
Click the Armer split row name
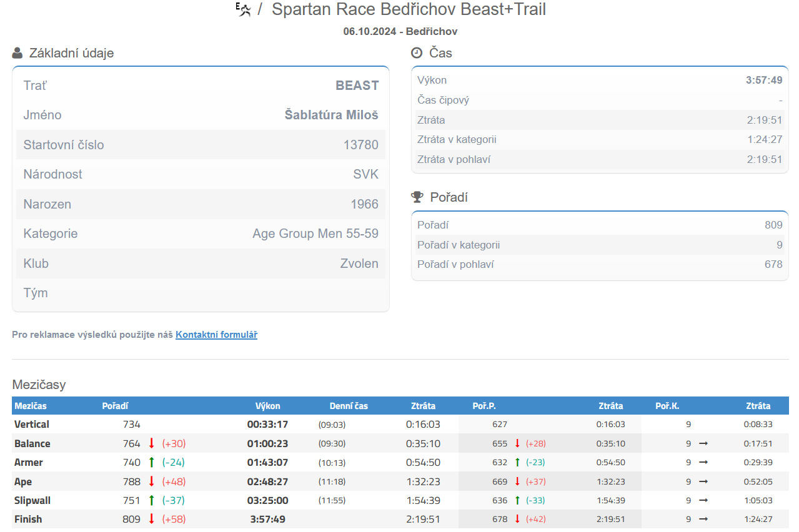pos(29,463)
